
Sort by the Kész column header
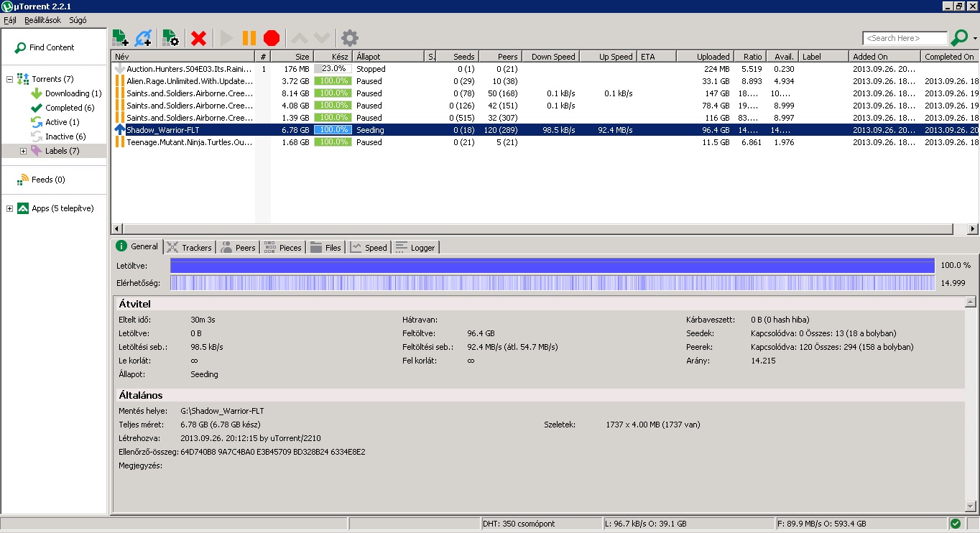pos(333,56)
